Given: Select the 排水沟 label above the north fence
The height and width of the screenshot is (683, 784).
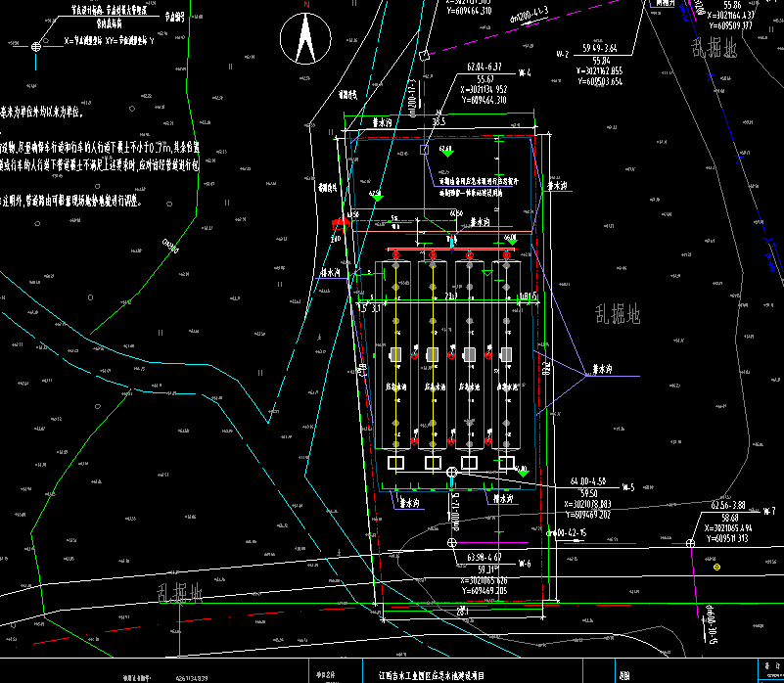Looking at the screenshot, I should pos(383,122).
